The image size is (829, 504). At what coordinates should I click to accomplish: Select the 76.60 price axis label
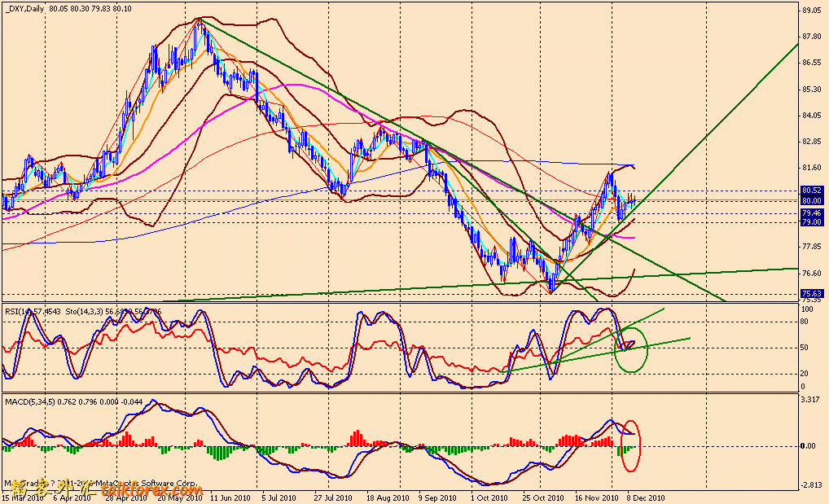[x=812, y=273]
